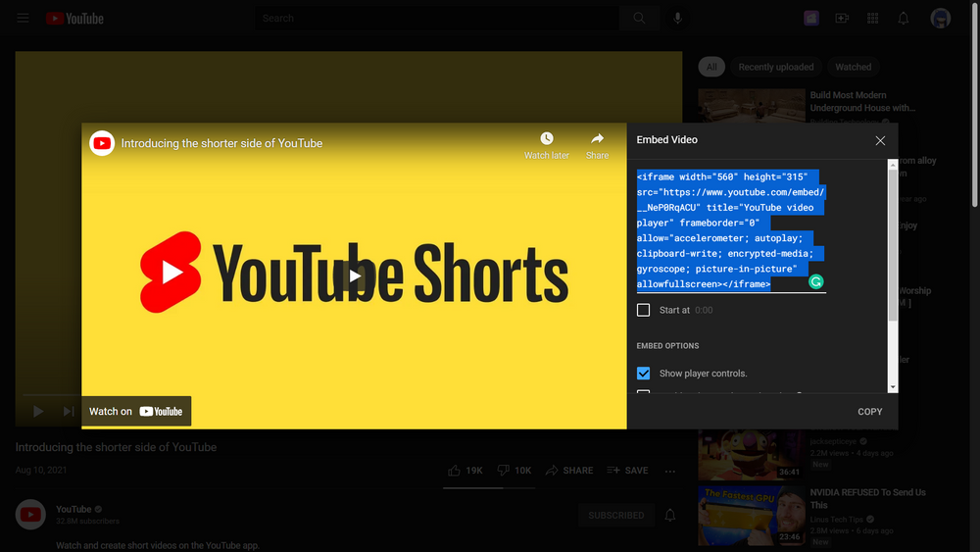Click the 0:00 start time field
Viewport: 980px width, 552px height.
704,310
